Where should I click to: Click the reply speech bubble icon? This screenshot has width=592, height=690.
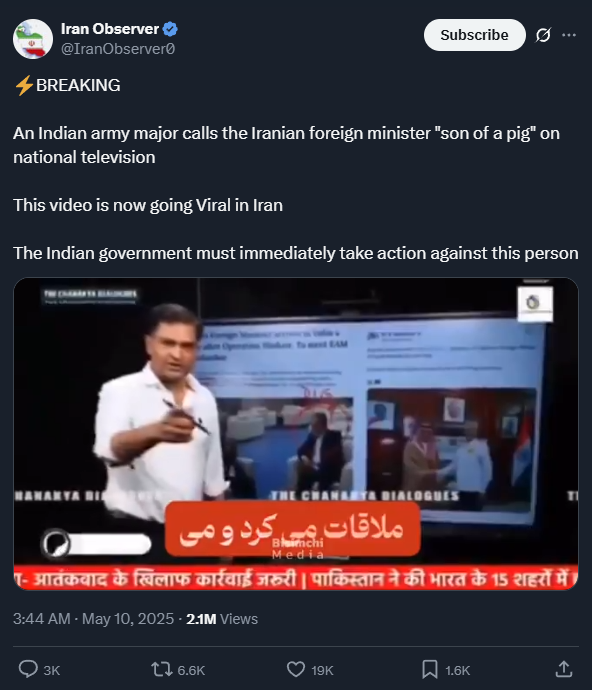tap(28, 669)
